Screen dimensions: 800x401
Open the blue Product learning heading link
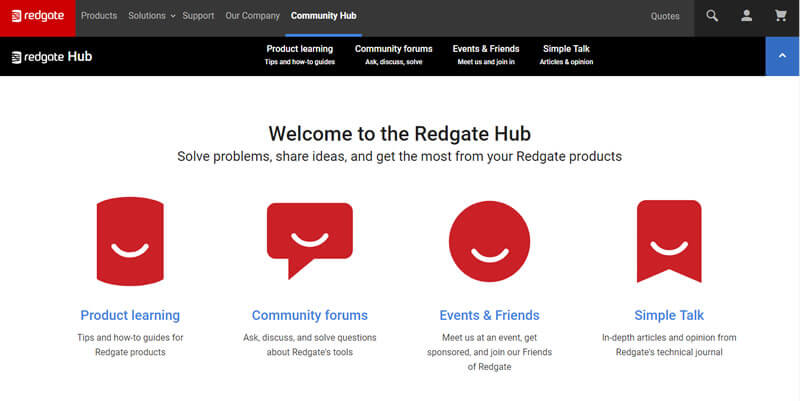[x=130, y=315]
